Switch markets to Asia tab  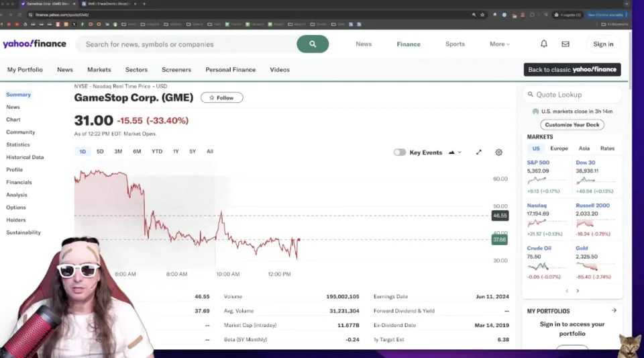[x=584, y=148]
